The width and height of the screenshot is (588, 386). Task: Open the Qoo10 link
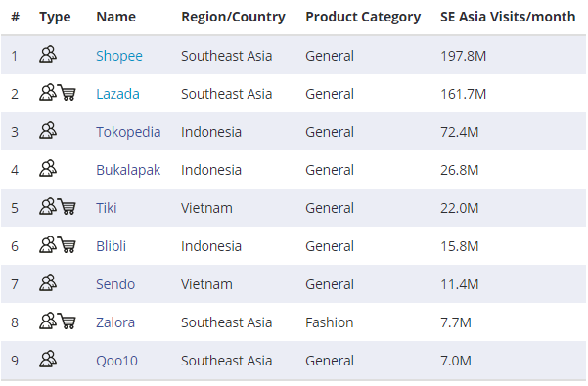point(117,361)
